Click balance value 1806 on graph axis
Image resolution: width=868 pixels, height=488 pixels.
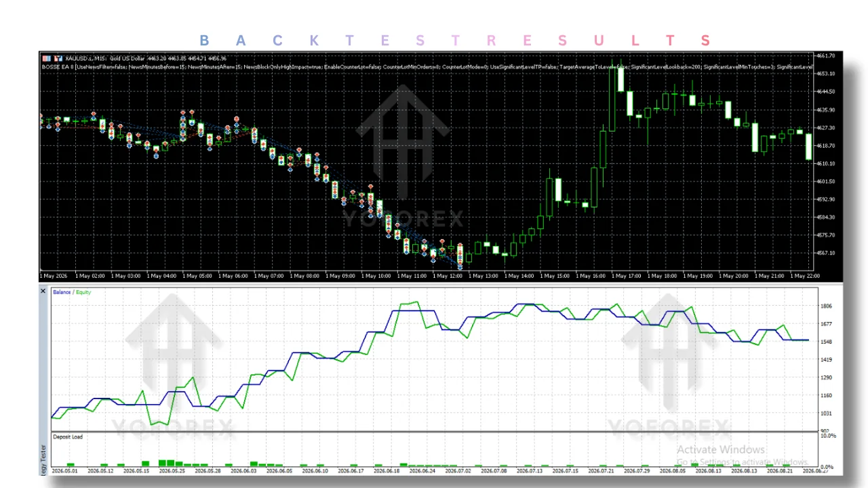coord(827,306)
